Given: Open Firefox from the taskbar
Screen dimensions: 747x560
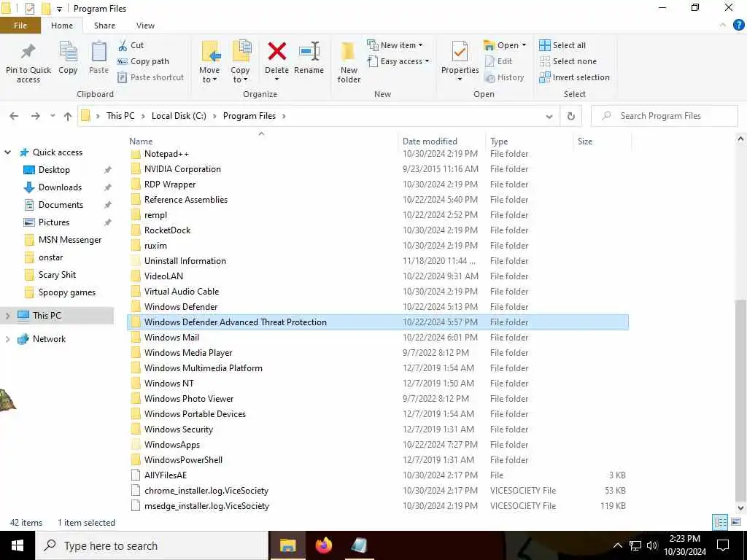Looking at the screenshot, I should (x=323, y=545).
